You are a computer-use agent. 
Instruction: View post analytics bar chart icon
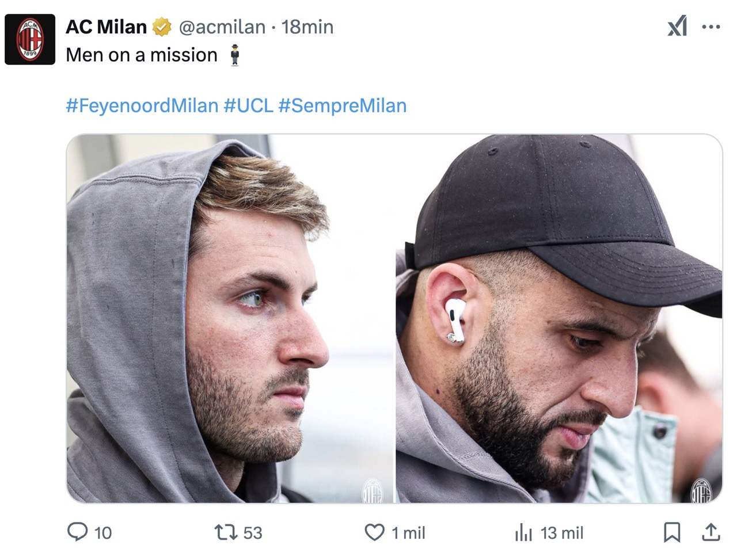[x=523, y=532]
